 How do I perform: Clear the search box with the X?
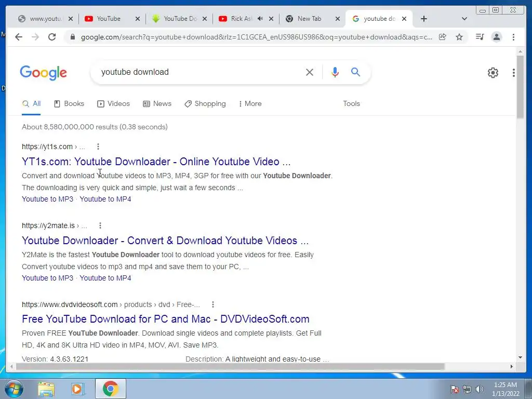tap(310, 72)
